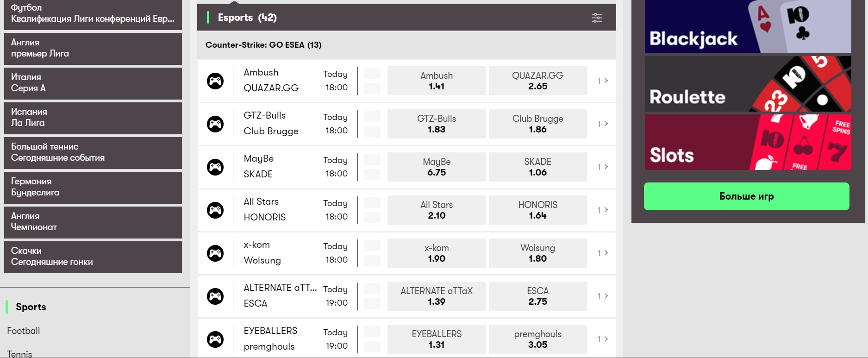868x358 pixels.
Task: Open the Esports filter settings icon
Action: click(597, 18)
